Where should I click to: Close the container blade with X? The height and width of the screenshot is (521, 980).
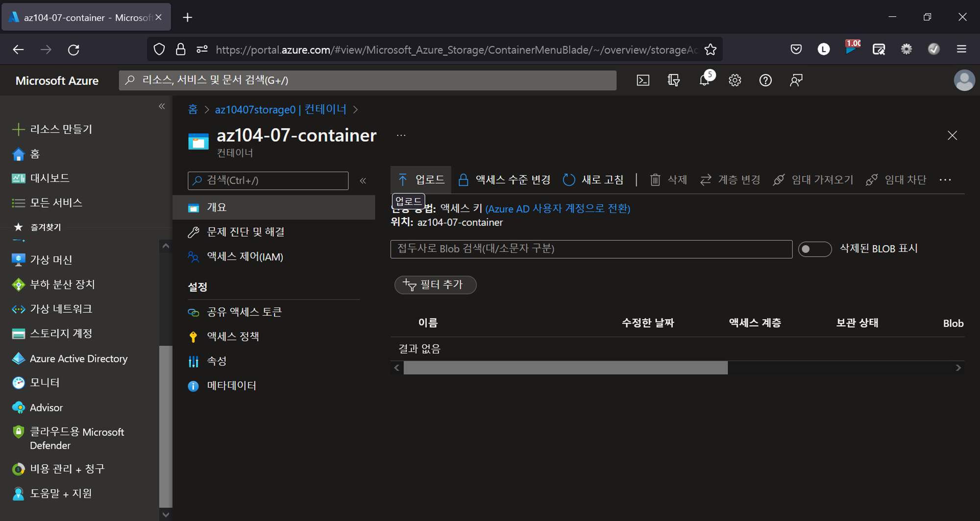[x=952, y=135]
